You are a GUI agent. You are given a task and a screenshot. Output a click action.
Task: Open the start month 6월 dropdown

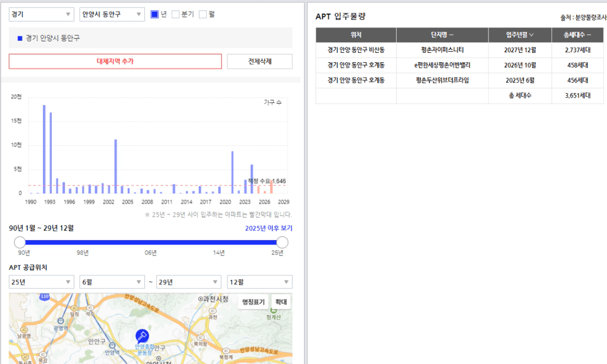(x=112, y=282)
